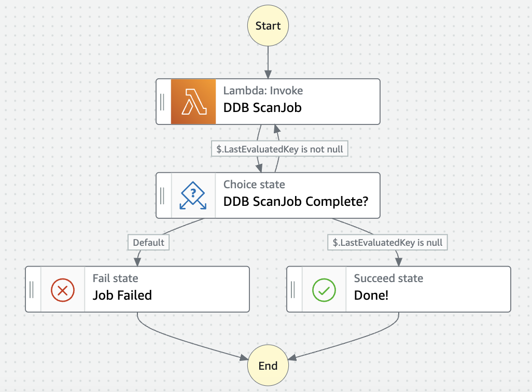Click the 'Fail state' type label
This screenshot has width=532, height=392.
click(x=115, y=278)
